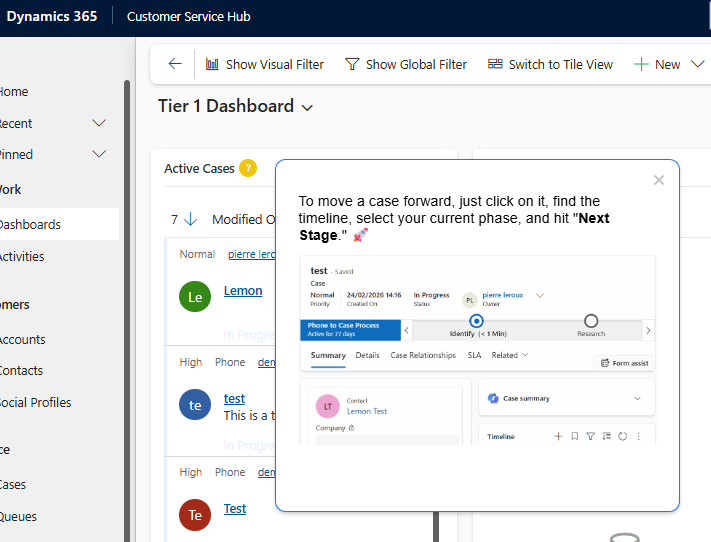Toggle sort direction arrow next to 7

[191, 220]
